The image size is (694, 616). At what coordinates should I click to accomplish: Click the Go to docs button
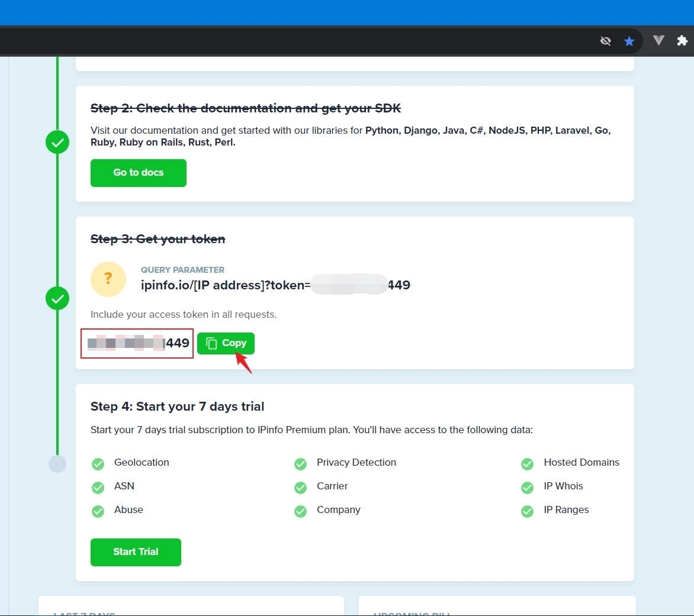tap(138, 173)
